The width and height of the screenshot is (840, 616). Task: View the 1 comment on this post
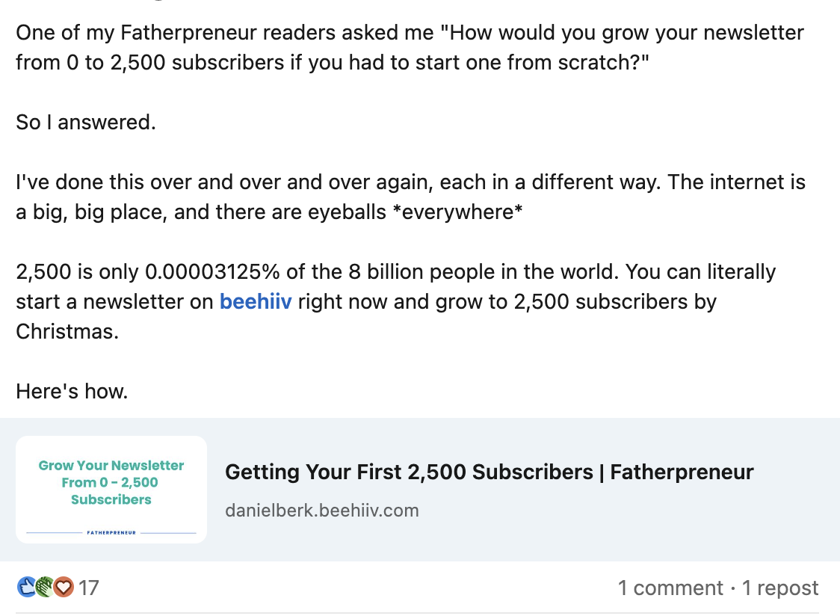pyautogui.click(x=670, y=588)
